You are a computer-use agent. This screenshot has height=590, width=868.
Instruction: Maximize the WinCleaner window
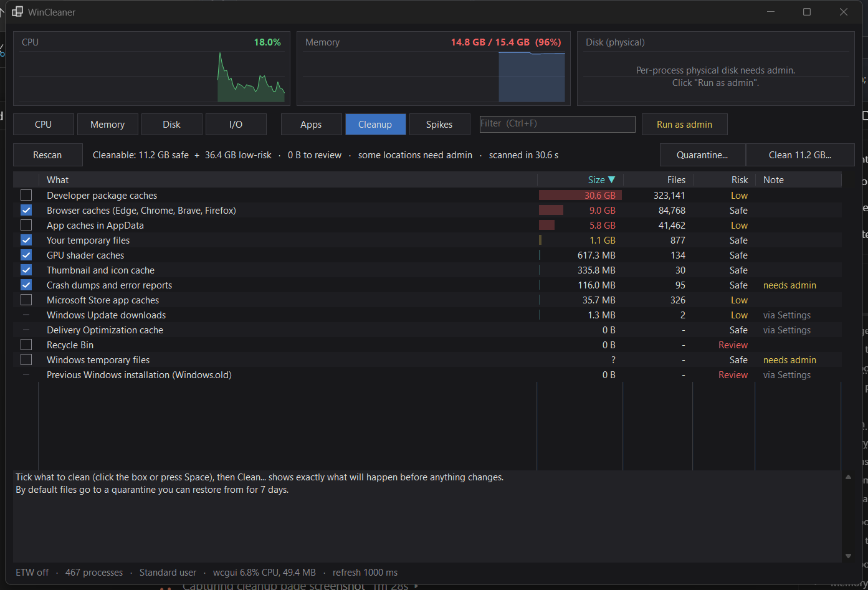pos(807,12)
